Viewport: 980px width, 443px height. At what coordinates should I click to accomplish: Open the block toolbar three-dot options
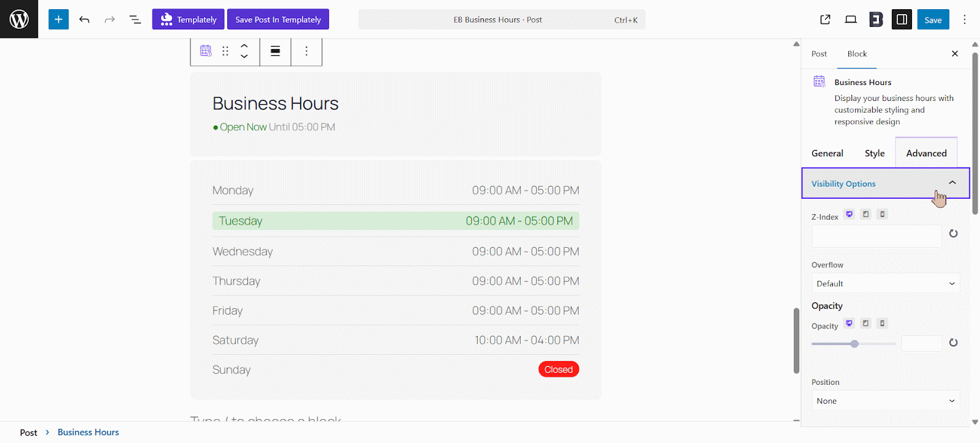(x=306, y=51)
